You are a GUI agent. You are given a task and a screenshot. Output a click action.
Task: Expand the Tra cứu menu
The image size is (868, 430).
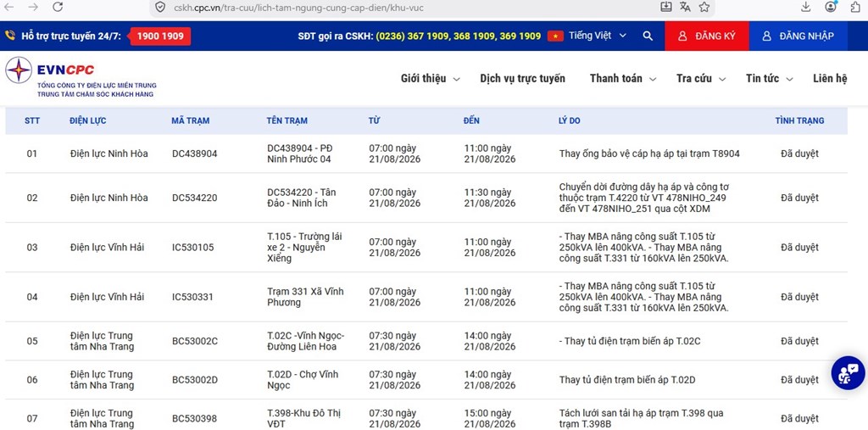(x=701, y=79)
